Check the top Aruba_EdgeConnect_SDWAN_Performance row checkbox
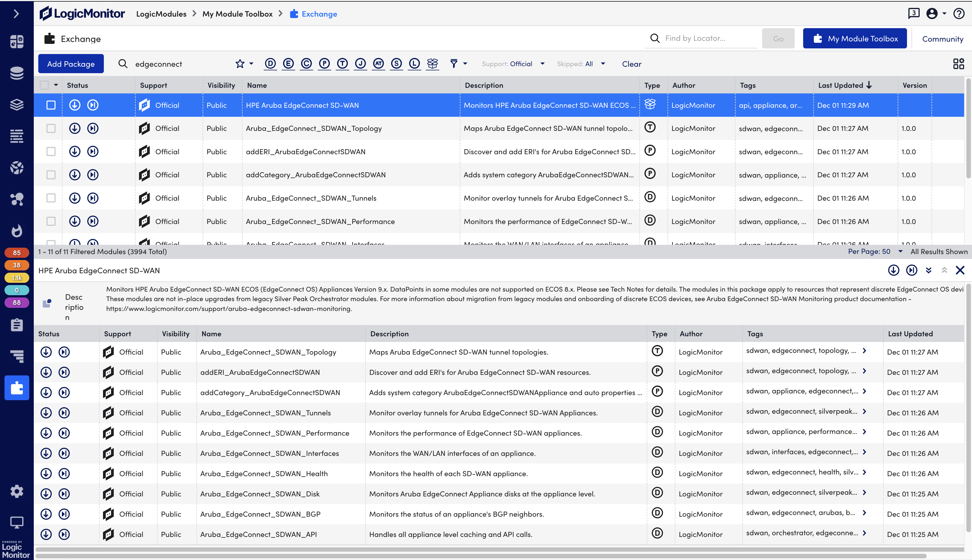 51,221
